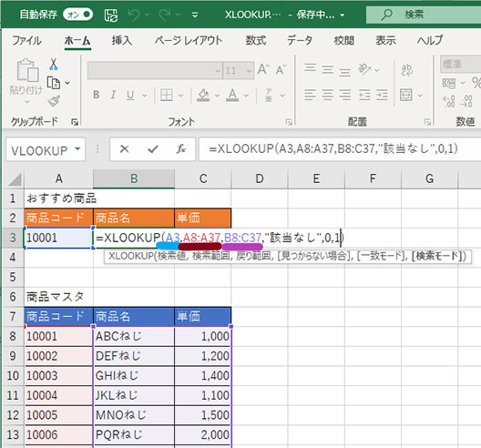Viewport: 481px width, 448px height.
Task: Click Increase Indent icon
Action: 382,95
